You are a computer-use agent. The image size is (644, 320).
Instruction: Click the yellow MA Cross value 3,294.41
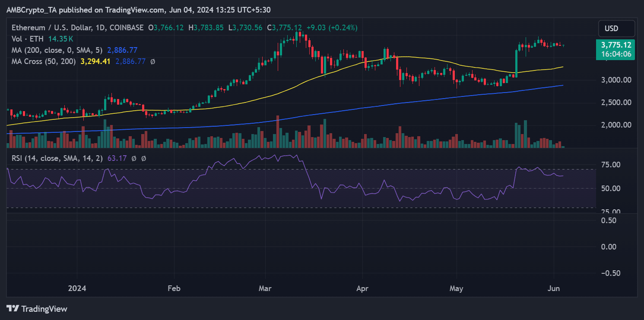tap(95, 61)
